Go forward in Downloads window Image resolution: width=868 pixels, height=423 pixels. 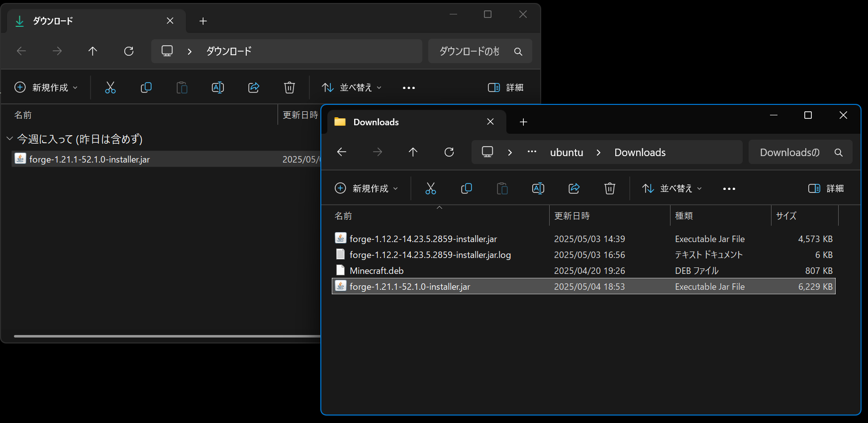pos(378,152)
